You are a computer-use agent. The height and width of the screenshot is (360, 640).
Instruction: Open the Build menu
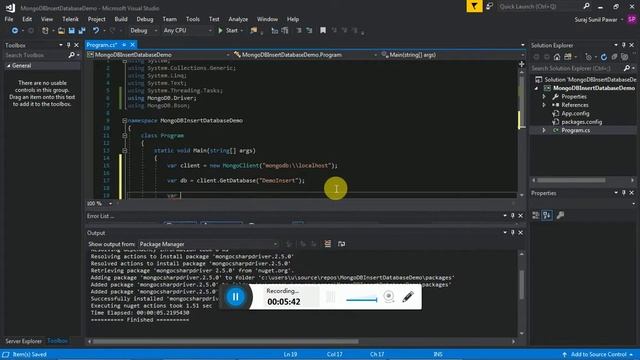(x=121, y=19)
